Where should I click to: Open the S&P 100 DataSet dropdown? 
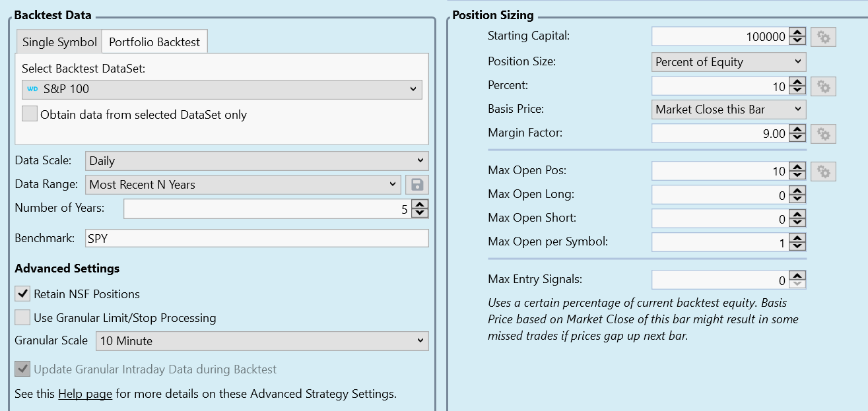click(221, 89)
